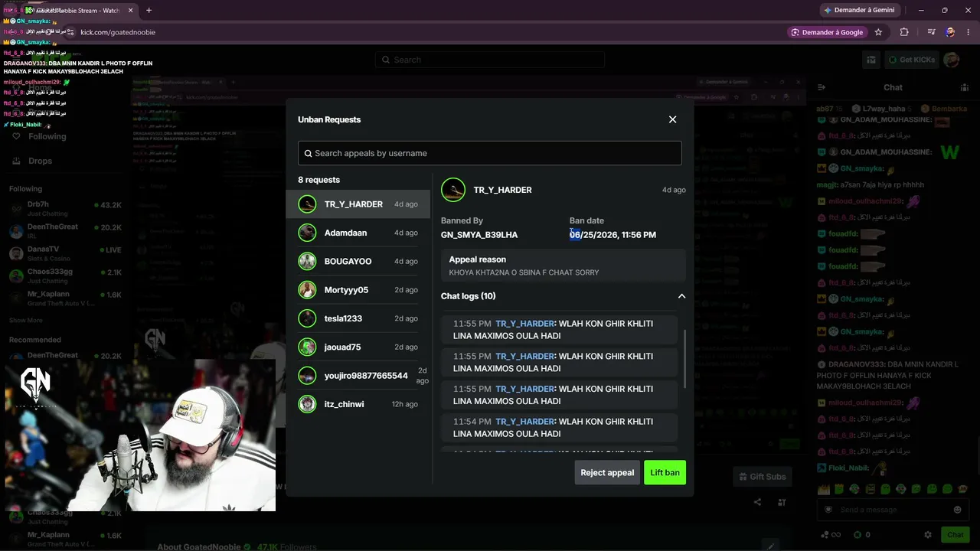980x551 pixels.
Task: Click jaouad75's avatar in requests list
Action: coord(307,347)
